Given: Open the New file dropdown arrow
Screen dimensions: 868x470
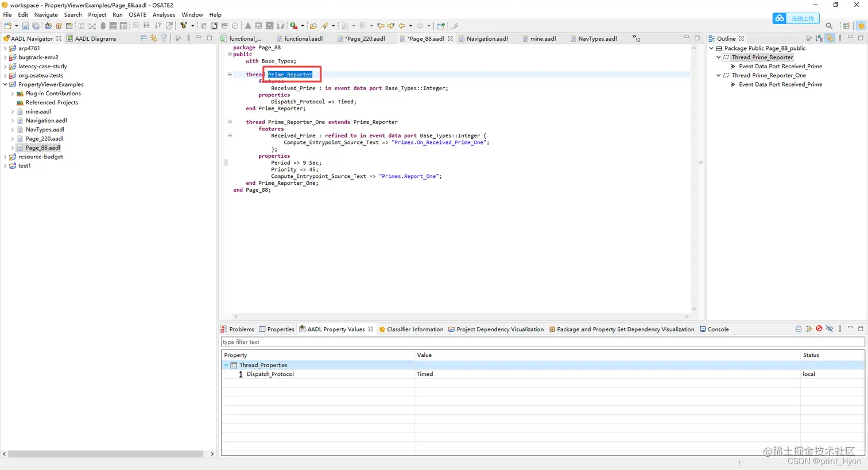Looking at the screenshot, I should pos(16,26).
